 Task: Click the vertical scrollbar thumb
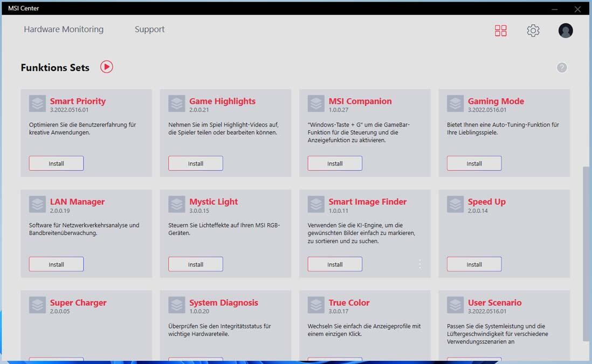click(x=586, y=253)
